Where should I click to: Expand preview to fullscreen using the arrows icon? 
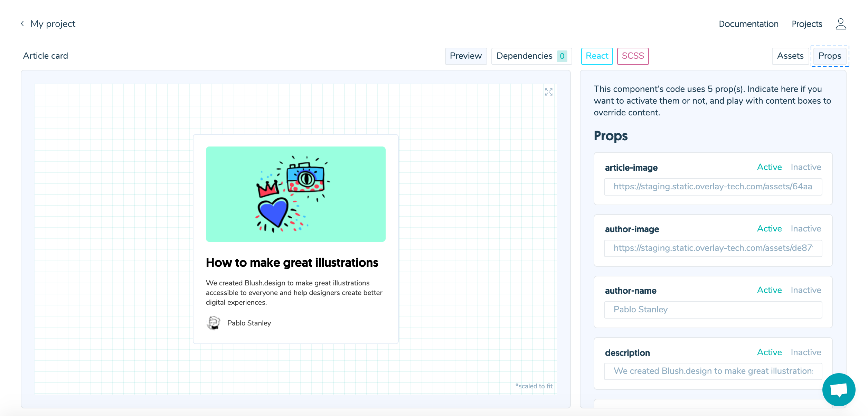[x=548, y=92]
